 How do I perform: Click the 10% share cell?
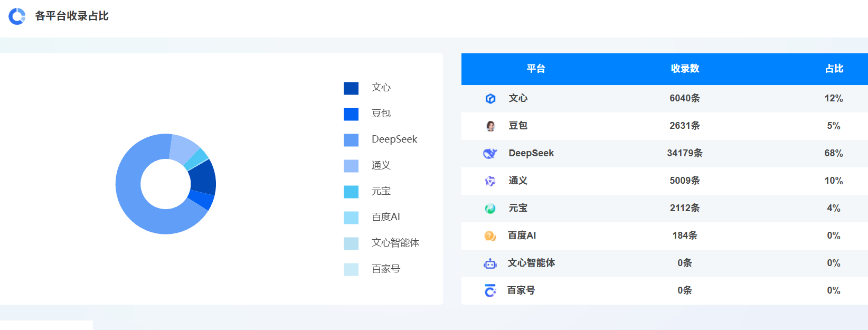tap(834, 181)
